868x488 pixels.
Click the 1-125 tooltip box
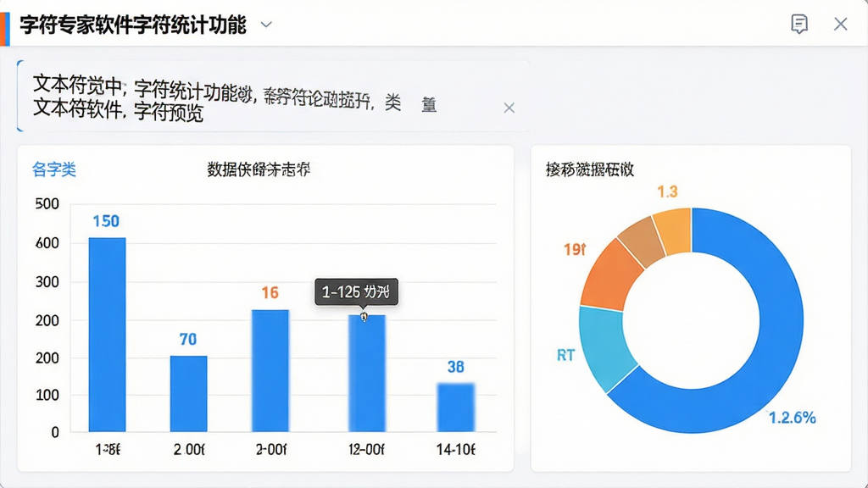[x=356, y=291]
